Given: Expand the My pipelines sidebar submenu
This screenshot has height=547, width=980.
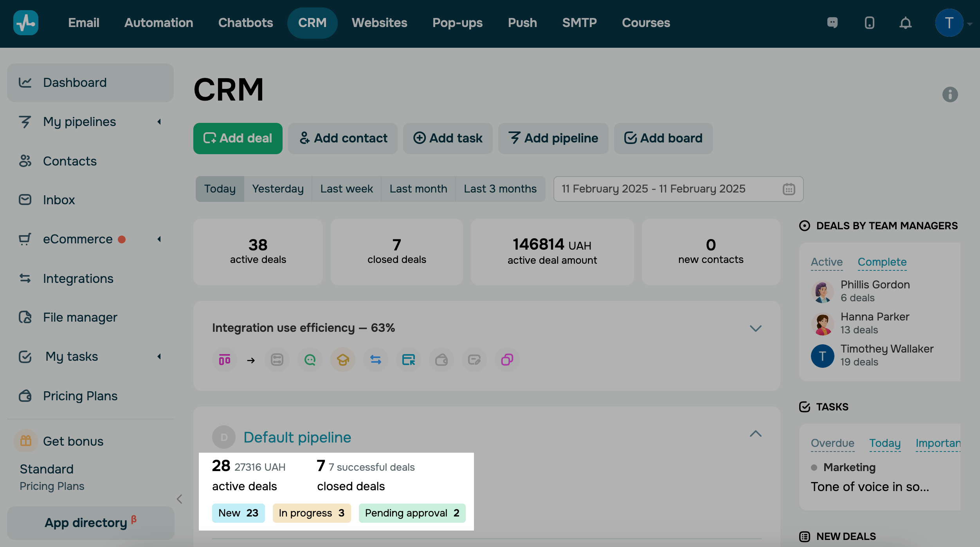Looking at the screenshot, I should (159, 122).
